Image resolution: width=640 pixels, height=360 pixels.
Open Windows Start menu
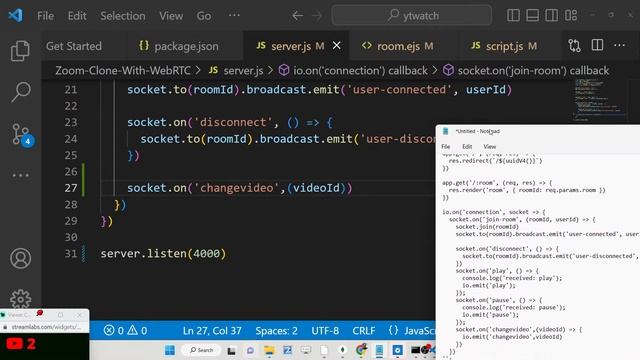(x=170, y=350)
